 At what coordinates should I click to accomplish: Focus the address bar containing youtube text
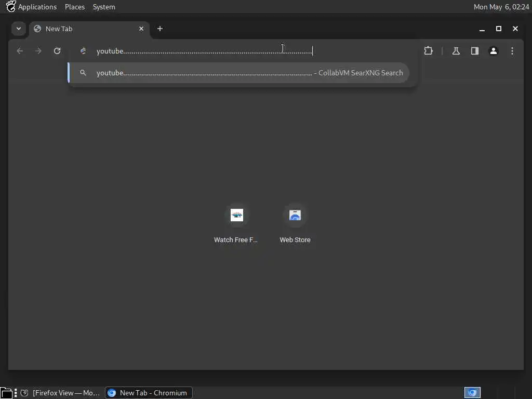tap(243, 51)
